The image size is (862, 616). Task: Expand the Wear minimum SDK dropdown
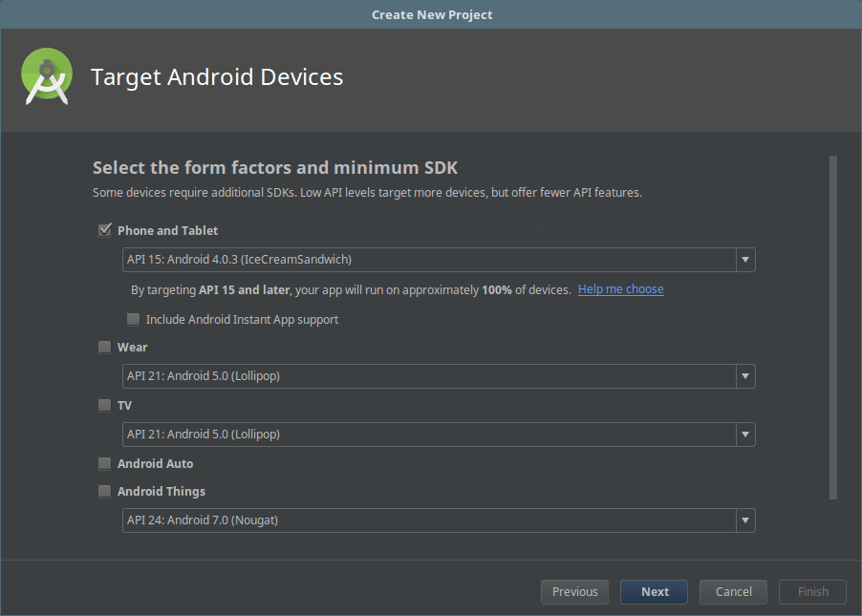click(x=429, y=376)
